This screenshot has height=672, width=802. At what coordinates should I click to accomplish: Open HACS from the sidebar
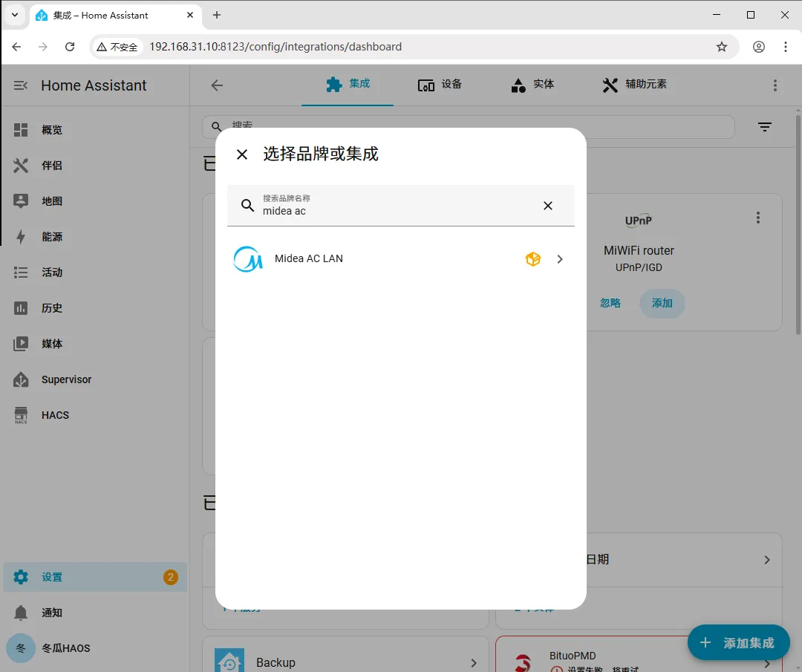click(94, 415)
